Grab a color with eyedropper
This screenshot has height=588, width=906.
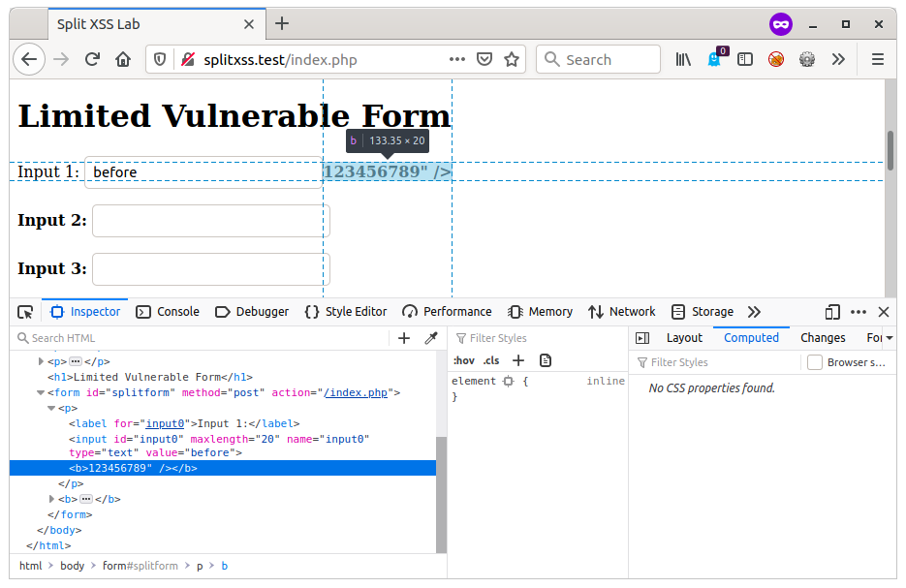click(431, 338)
